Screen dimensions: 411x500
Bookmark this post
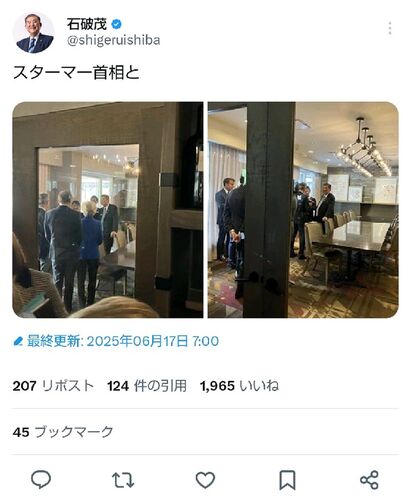(287, 480)
